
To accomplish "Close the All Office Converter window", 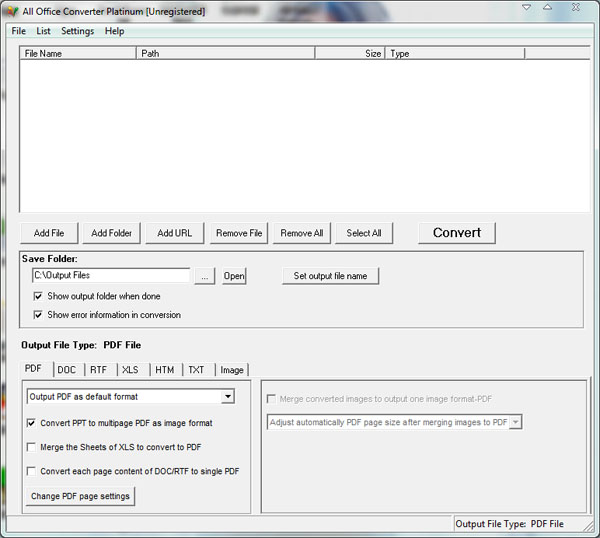I will tap(576, 7).
